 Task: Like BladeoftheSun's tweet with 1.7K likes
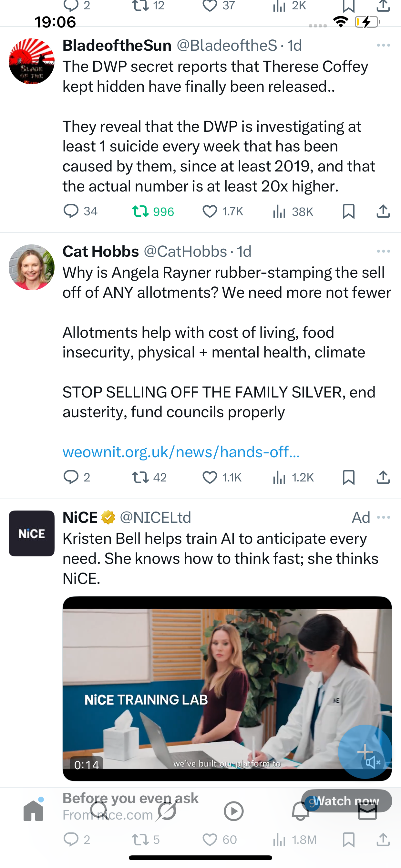coord(210,212)
